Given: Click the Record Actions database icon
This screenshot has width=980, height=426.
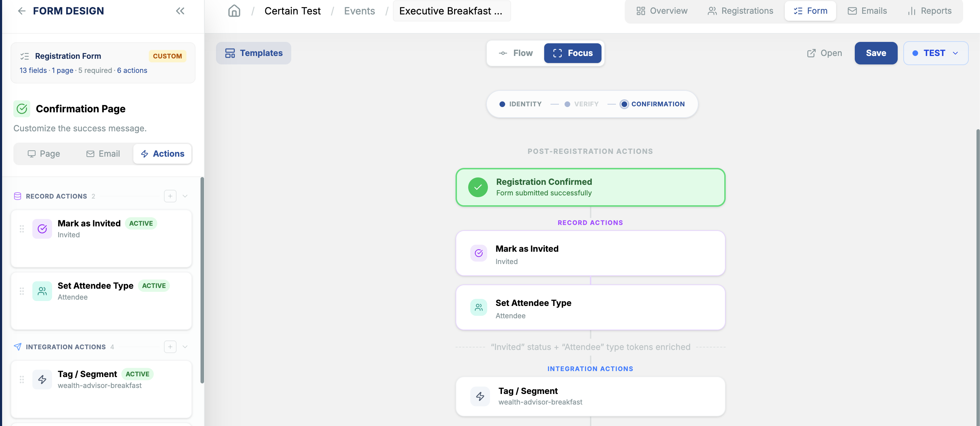Looking at the screenshot, I should point(18,196).
